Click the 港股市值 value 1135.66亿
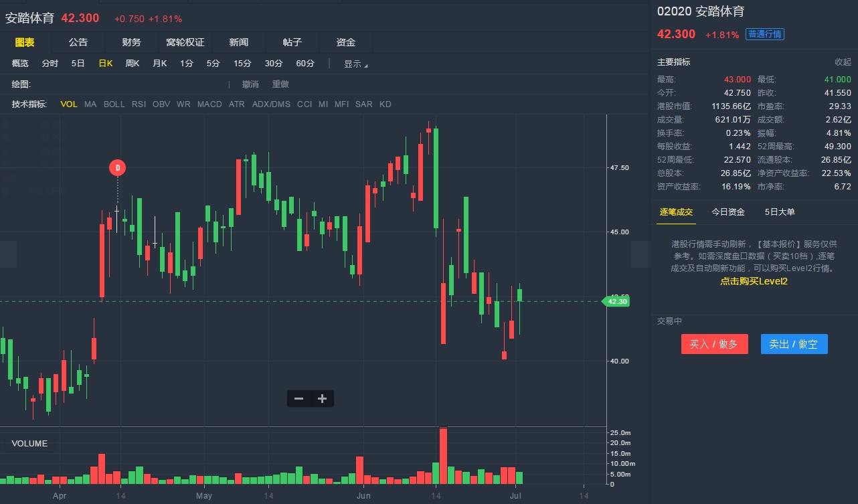 point(732,106)
